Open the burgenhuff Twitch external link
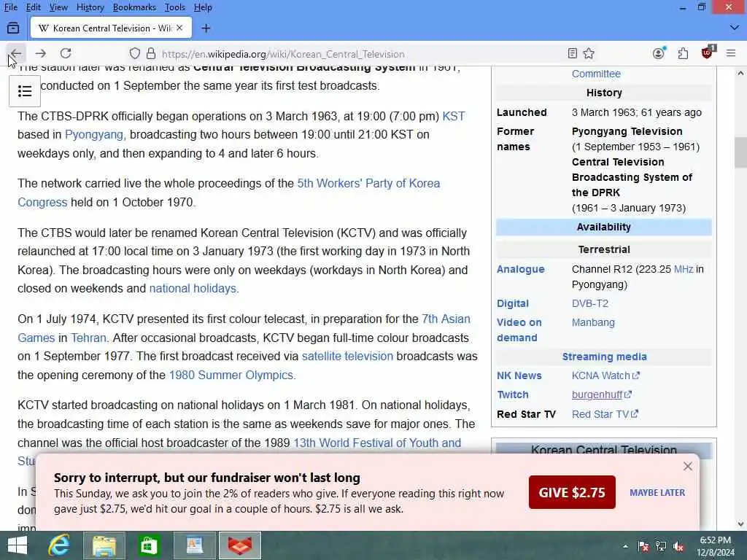The height and width of the screenshot is (560, 747). pyautogui.click(x=601, y=394)
